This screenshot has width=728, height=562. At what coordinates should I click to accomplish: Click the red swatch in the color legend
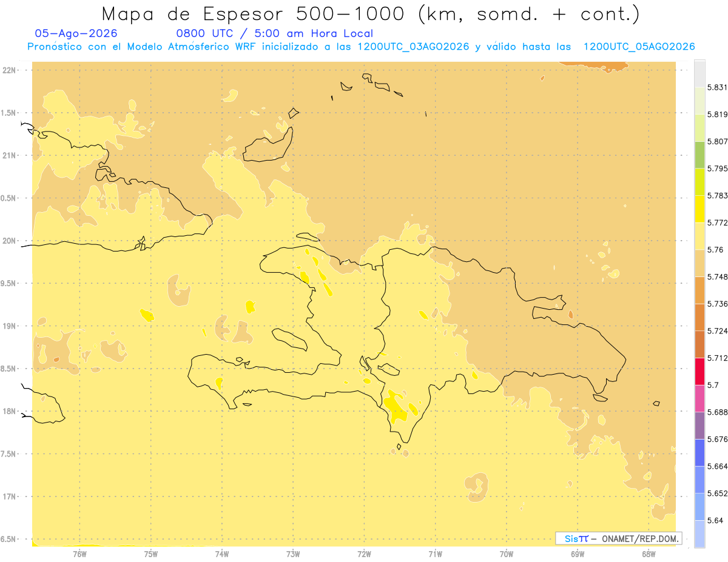[699, 371]
